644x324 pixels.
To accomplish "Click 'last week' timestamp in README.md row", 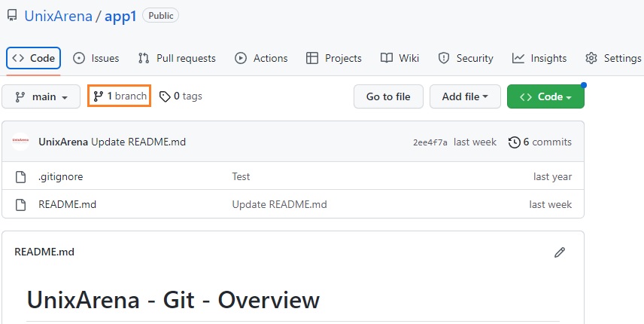I will (551, 204).
